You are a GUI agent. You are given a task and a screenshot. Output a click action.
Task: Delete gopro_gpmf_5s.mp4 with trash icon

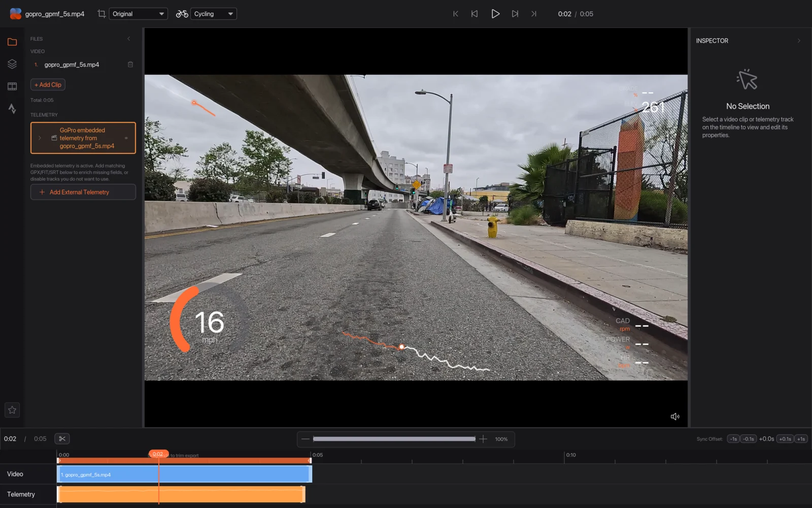coord(130,65)
